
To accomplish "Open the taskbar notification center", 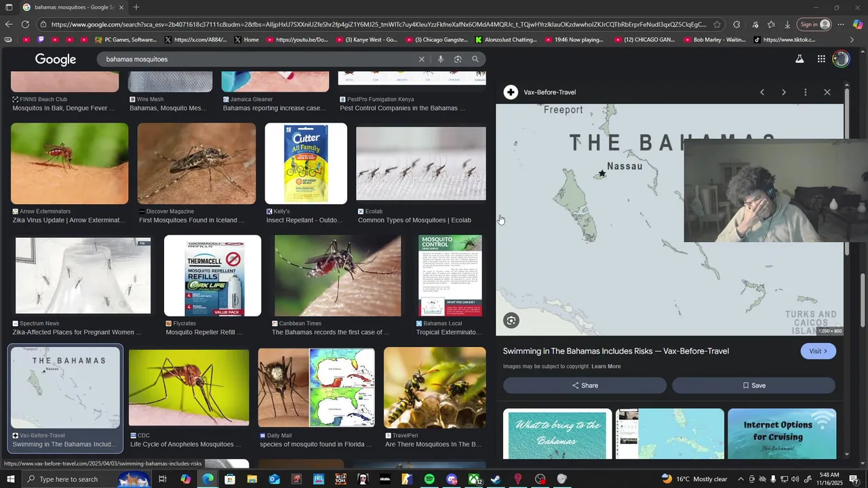I will pos(854,479).
